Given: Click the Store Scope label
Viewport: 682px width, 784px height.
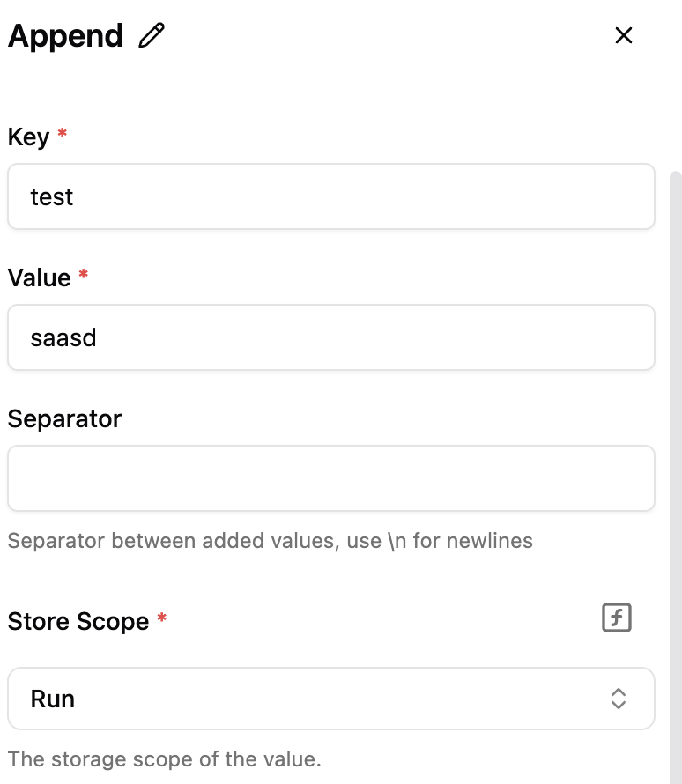Looking at the screenshot, I should [x=78, y=621].
